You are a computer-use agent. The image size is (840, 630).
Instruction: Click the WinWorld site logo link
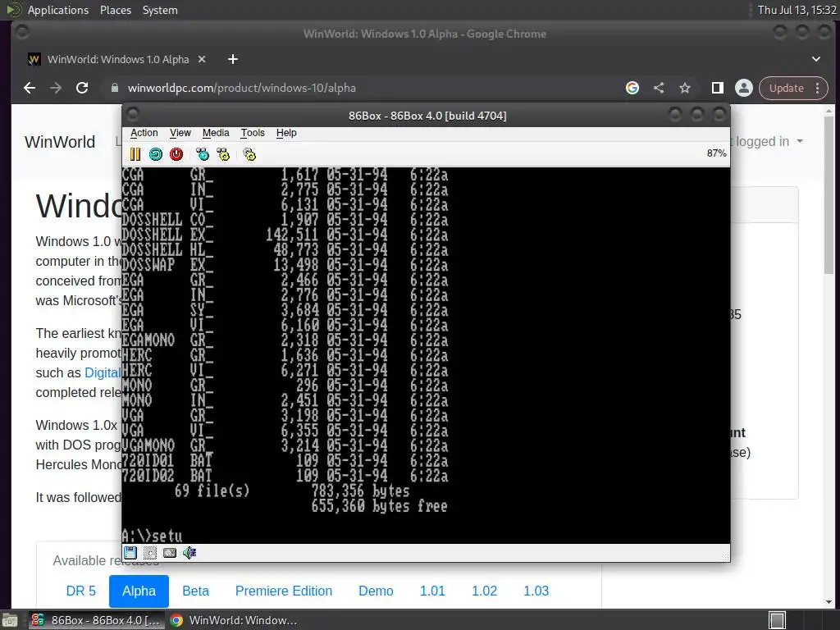pyautogui.click(x=60, y=141)
